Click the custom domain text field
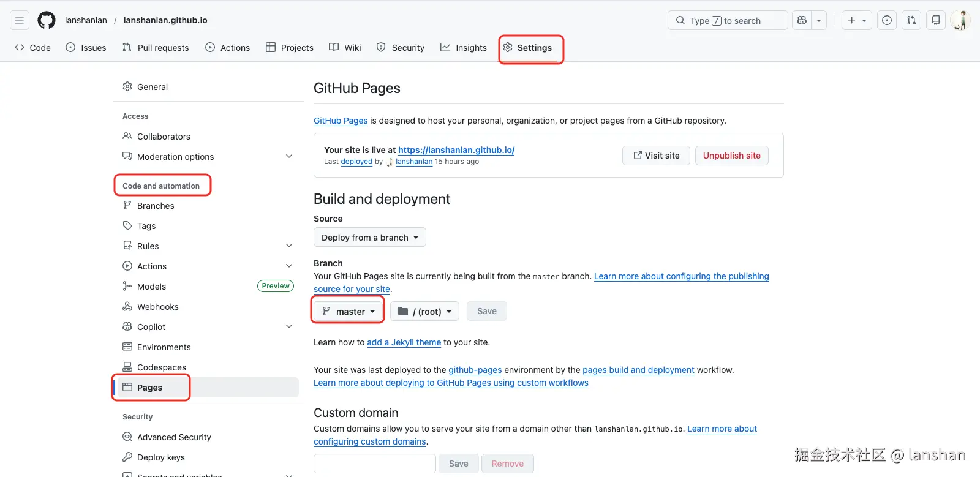Image resolution: width=980 pixels, height=477 pixels. [374, 464]
